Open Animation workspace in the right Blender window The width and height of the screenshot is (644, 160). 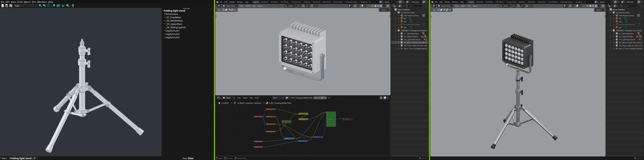click(x=531, y=2)
